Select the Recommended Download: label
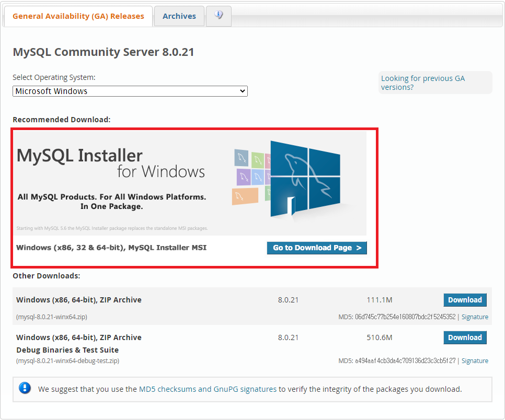Image resolution: width=505 pixels, height=420 pixels. 62,120
